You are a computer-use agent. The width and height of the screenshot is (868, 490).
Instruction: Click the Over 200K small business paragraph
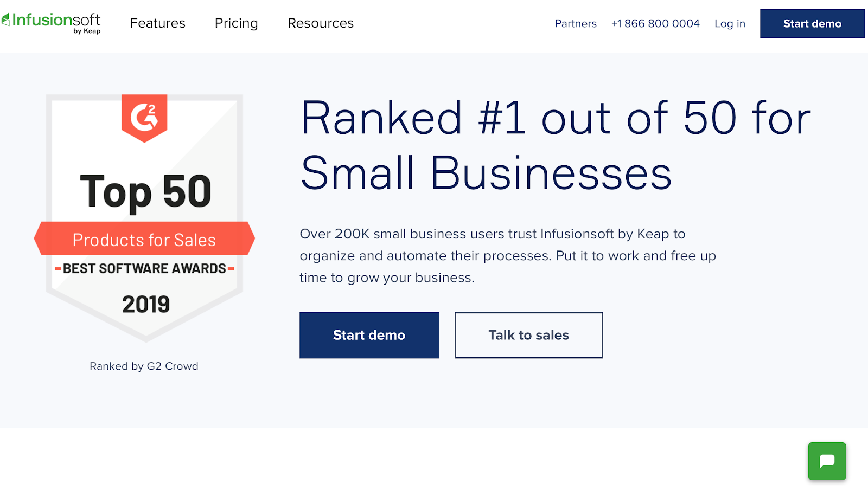click(x=508, y=256)
